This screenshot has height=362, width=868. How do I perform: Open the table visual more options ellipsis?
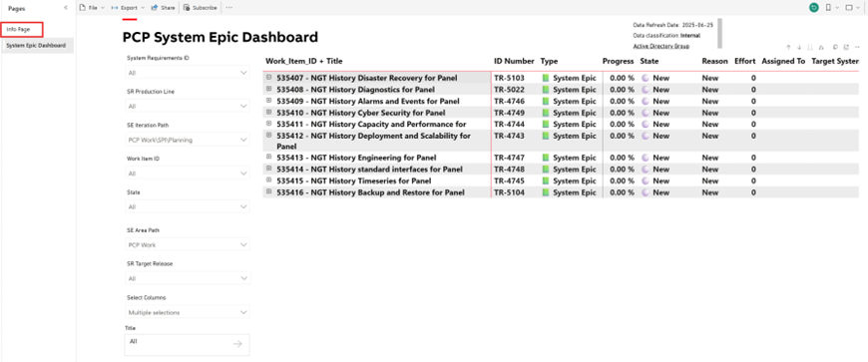point(857,48)
